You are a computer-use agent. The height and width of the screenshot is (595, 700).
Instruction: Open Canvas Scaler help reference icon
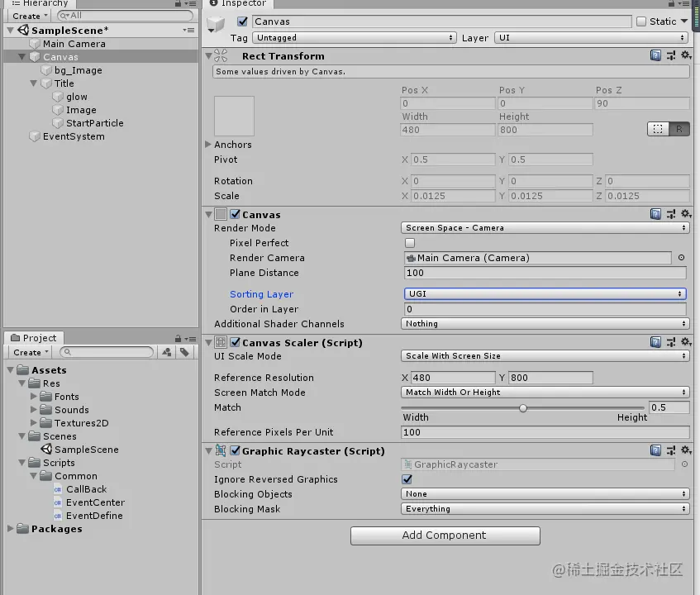point(655,342)
